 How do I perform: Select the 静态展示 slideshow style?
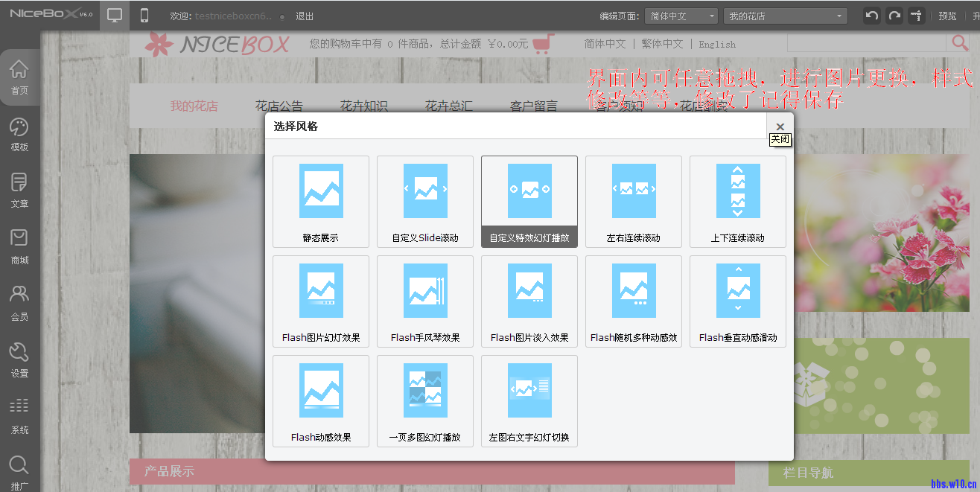click(320, 201)
